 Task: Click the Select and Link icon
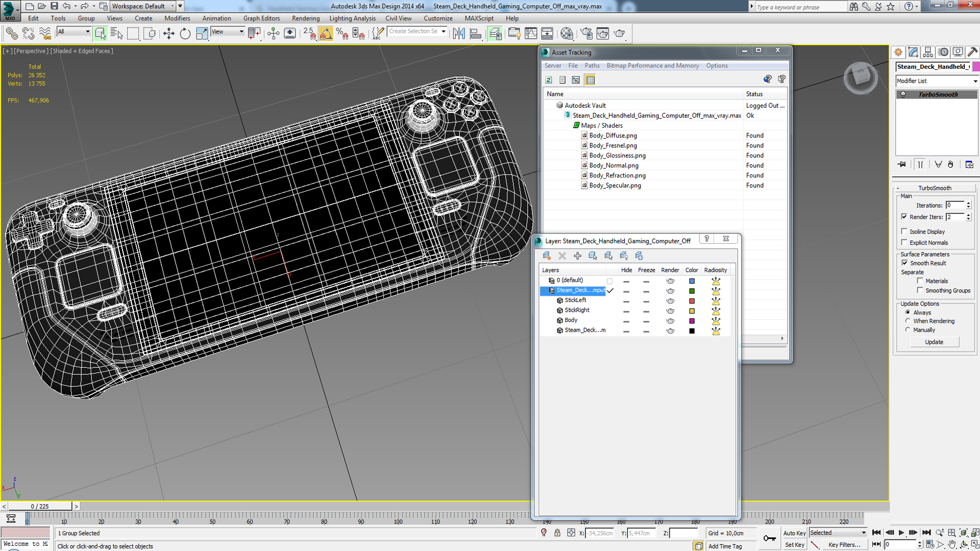pos(11,34)
